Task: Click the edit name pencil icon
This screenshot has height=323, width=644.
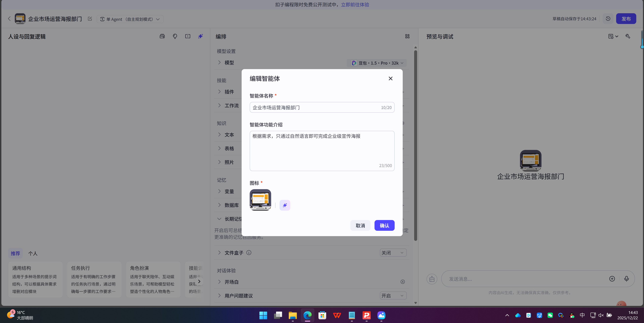Action: pos(90,19)
